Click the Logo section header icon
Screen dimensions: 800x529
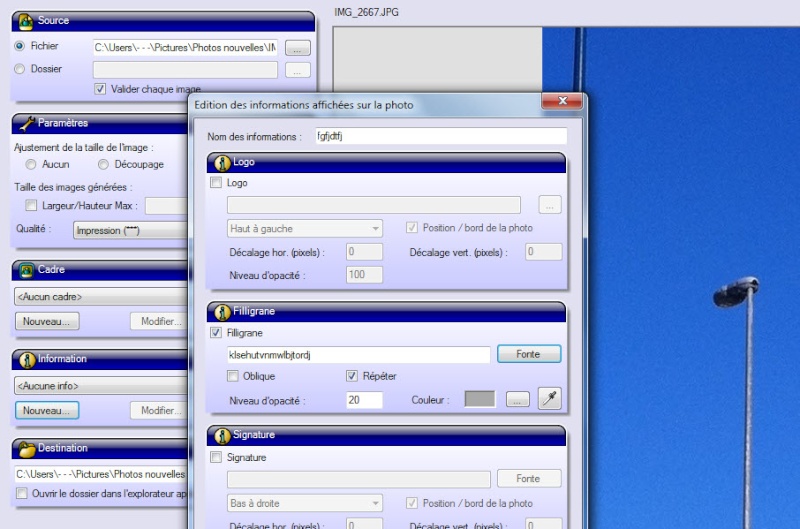[222, 163]
